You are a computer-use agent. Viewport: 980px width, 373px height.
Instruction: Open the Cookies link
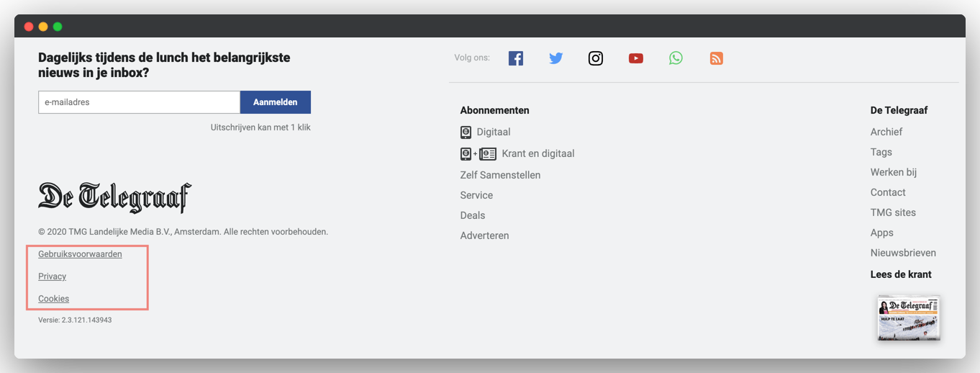coord(53,299)
